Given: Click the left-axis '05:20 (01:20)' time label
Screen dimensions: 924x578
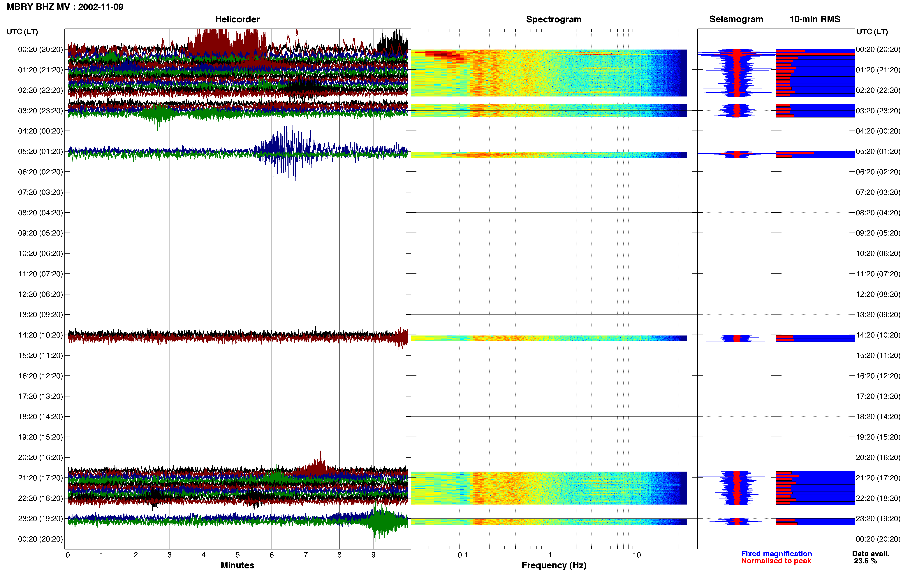Looking at the screenshot, I should click(x=40, y=151).
